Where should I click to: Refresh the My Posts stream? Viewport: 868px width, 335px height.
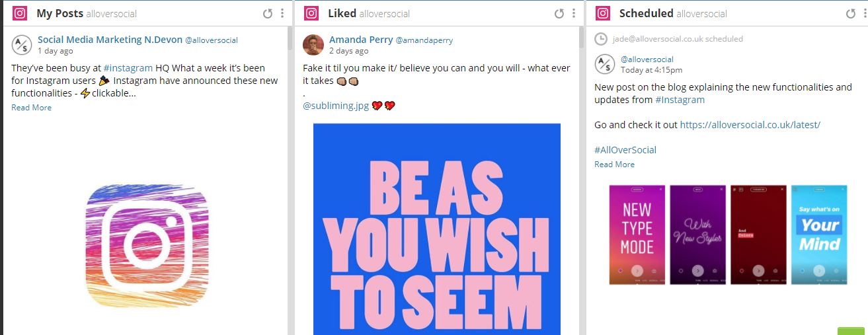coord(268,13)
